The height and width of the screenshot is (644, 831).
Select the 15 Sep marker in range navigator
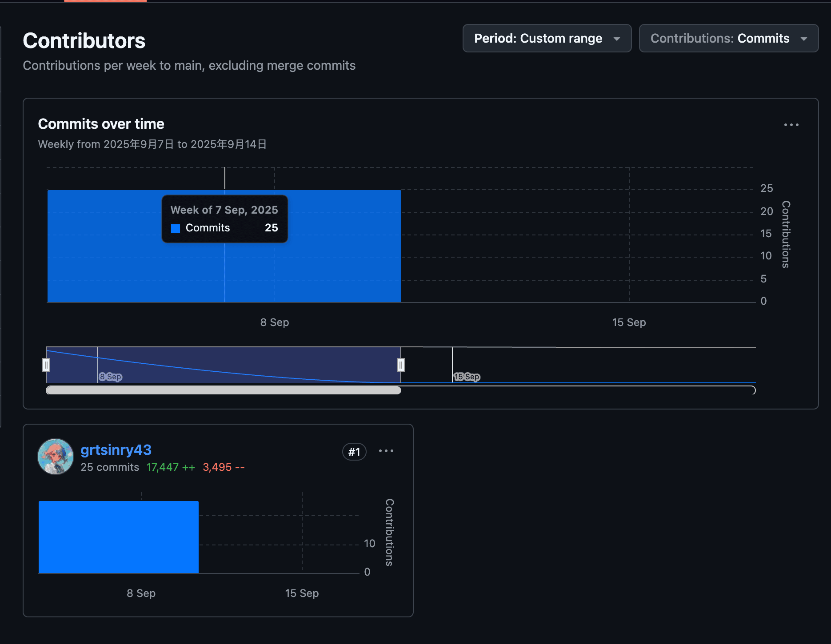[467, 377]
